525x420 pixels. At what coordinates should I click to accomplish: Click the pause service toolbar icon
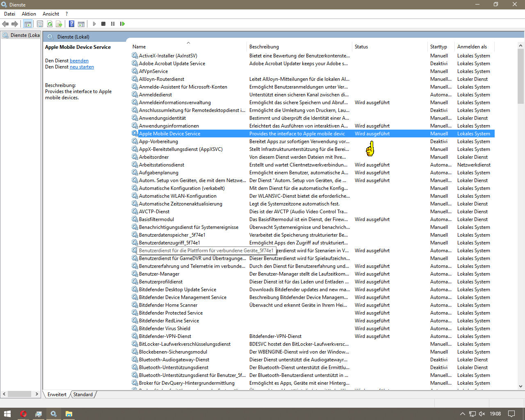113,24
